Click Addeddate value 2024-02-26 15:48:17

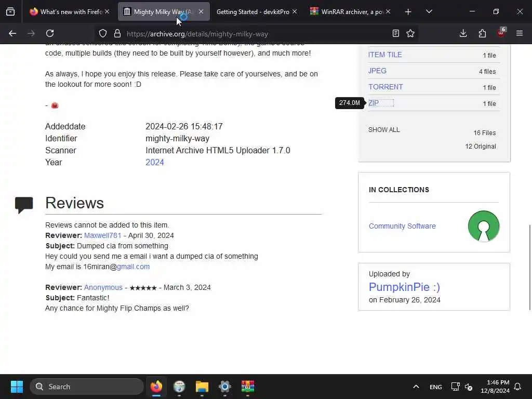pos(184,127)
